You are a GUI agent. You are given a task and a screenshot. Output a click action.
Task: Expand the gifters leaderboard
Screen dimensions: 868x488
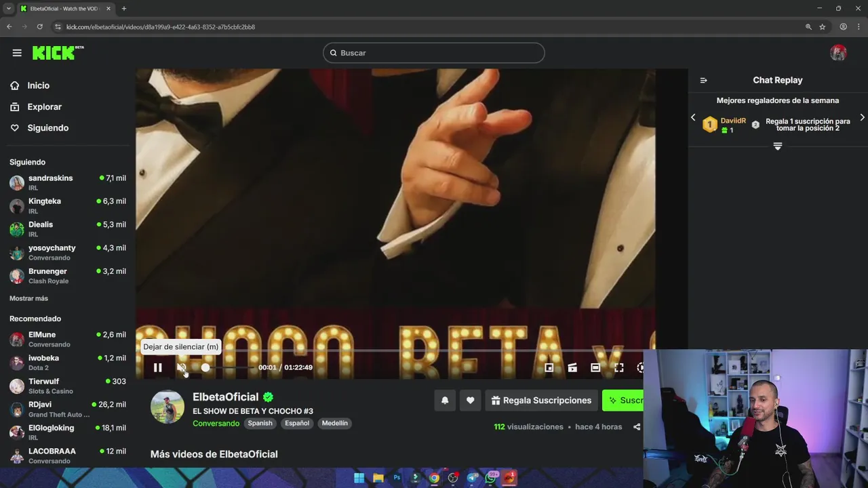tap(778, 146)
